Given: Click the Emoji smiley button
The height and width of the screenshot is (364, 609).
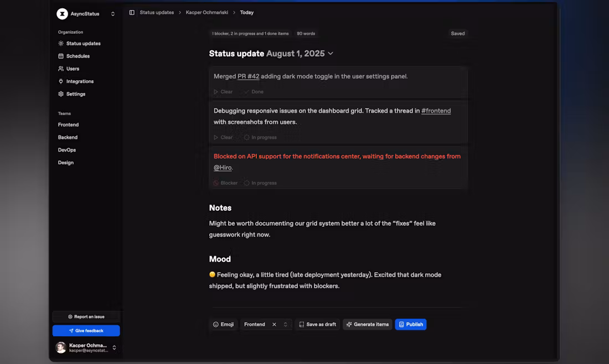Looking at the screenshot, I should coord(223,324).
